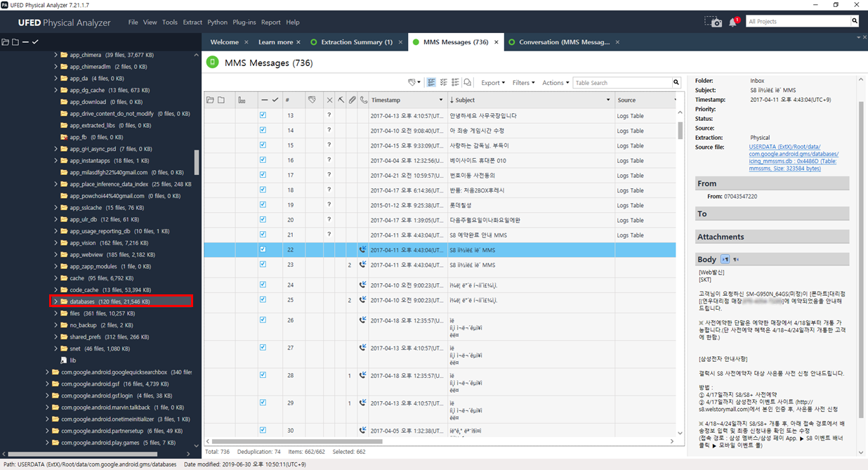This screenshot has height=470, width=868.
Task: Click the call icon in row 26
Action: point(363,320)
